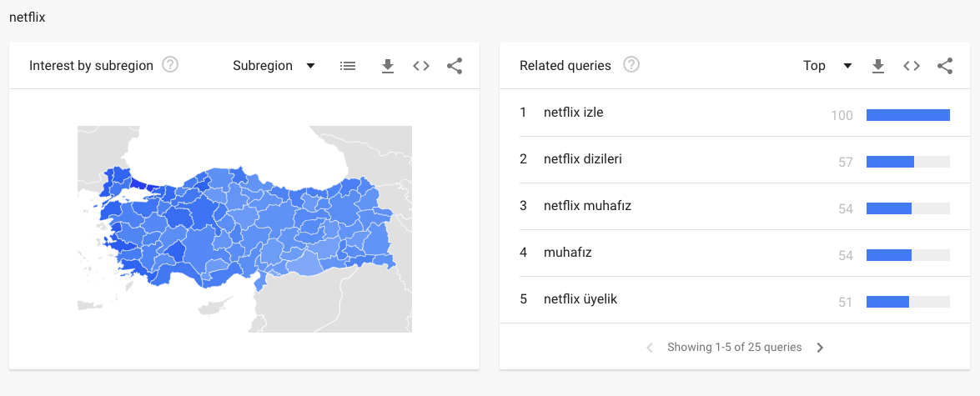Screen dimensions: 980x396
Task: Share the Related queries card
Action: click(x=945, y=66)
